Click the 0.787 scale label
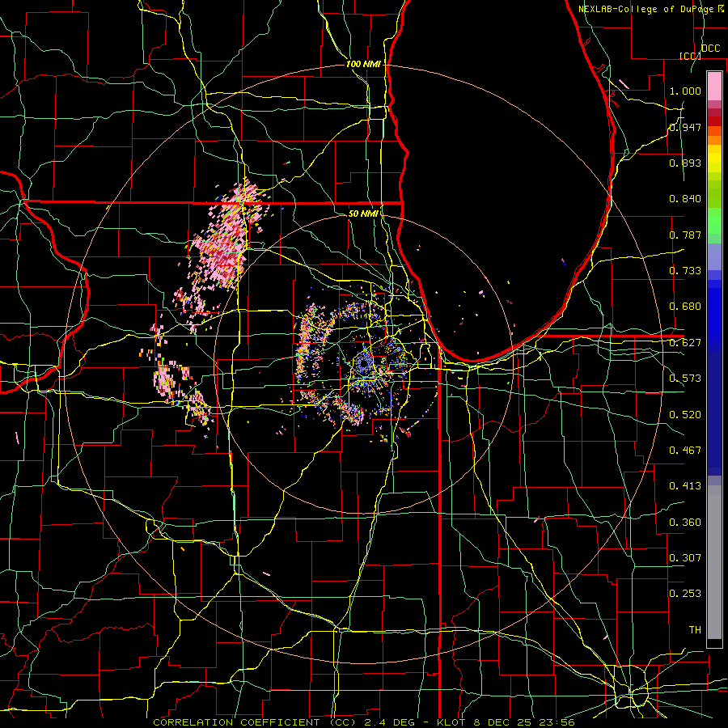 [x=685, y=235]
